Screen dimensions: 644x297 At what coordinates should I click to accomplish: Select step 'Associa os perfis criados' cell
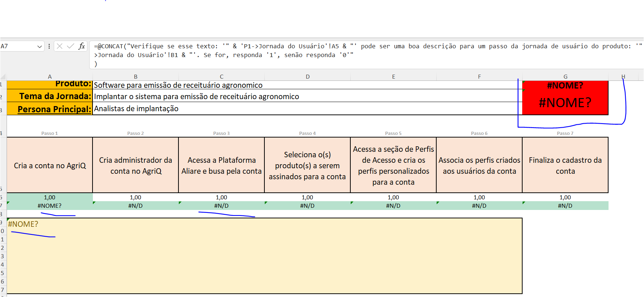[479, 165]
